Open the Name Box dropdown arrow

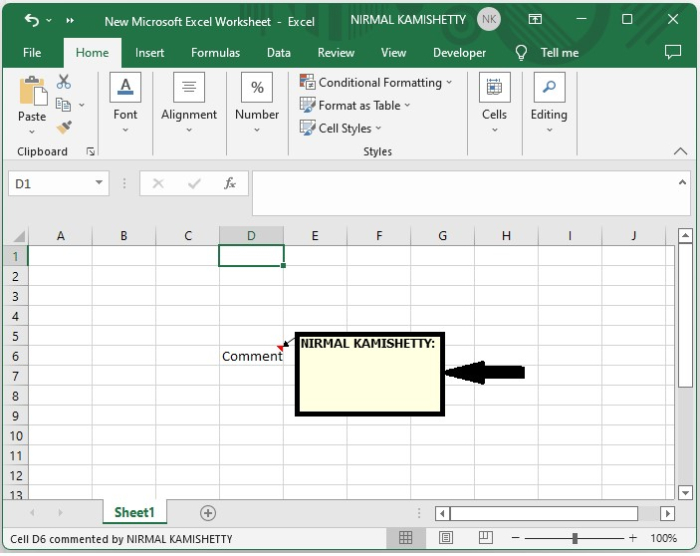click(99, 183)
